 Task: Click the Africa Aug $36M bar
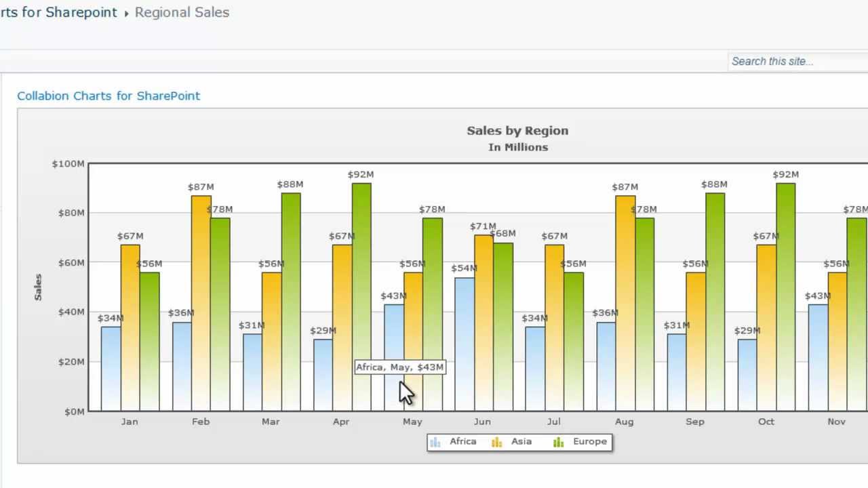point(606,366)
